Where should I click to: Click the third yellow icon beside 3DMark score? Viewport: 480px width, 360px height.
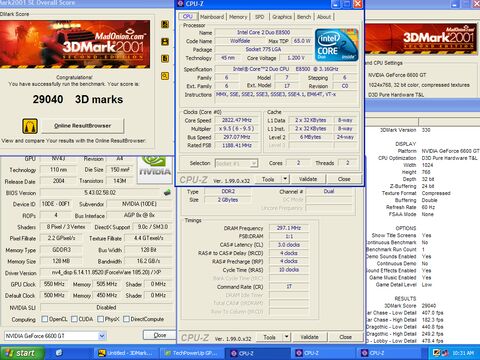[x=165, y=59]
